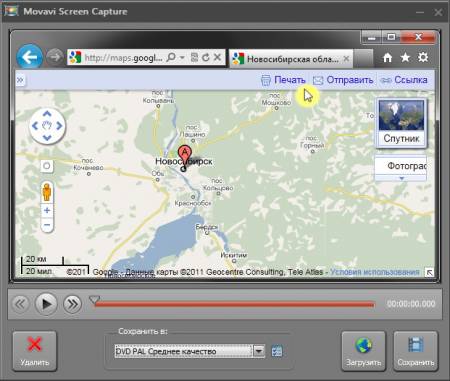Open browser tools gear icon
Viewport: 450px width, 381px height.
(x=423, y=57)
